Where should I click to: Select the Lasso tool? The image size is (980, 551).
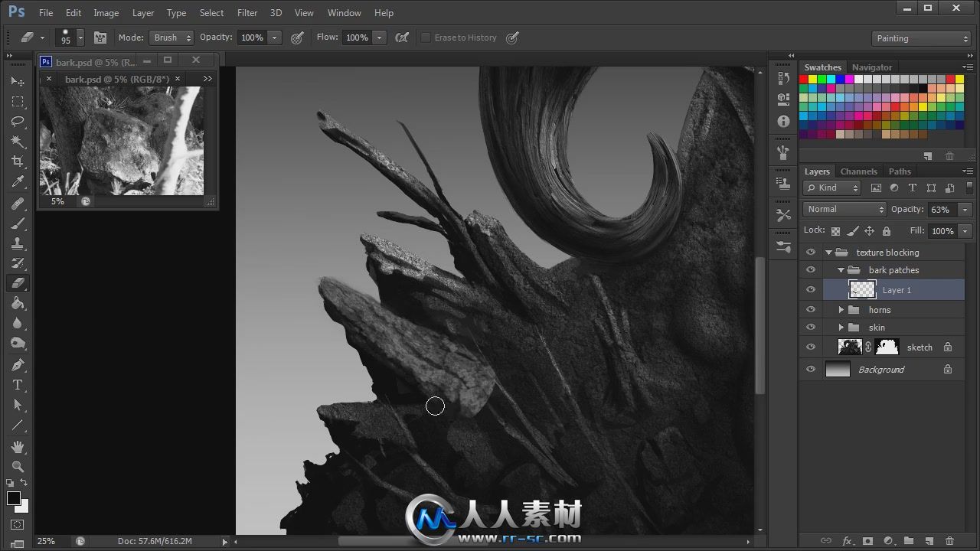click(18, 121)
